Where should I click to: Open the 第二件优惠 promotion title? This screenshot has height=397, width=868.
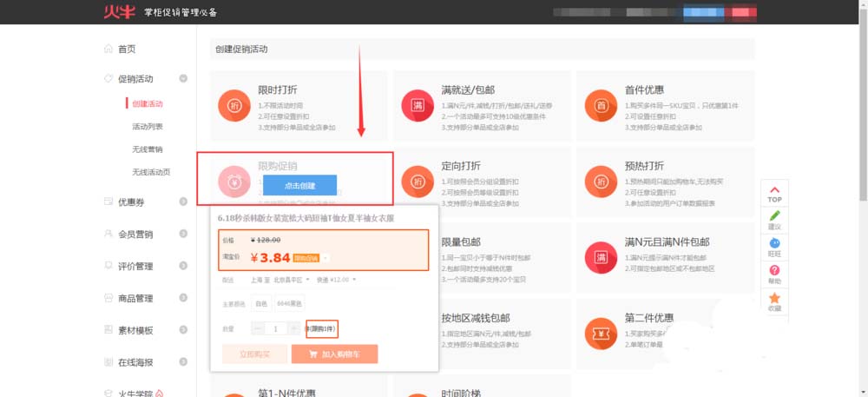649,318
